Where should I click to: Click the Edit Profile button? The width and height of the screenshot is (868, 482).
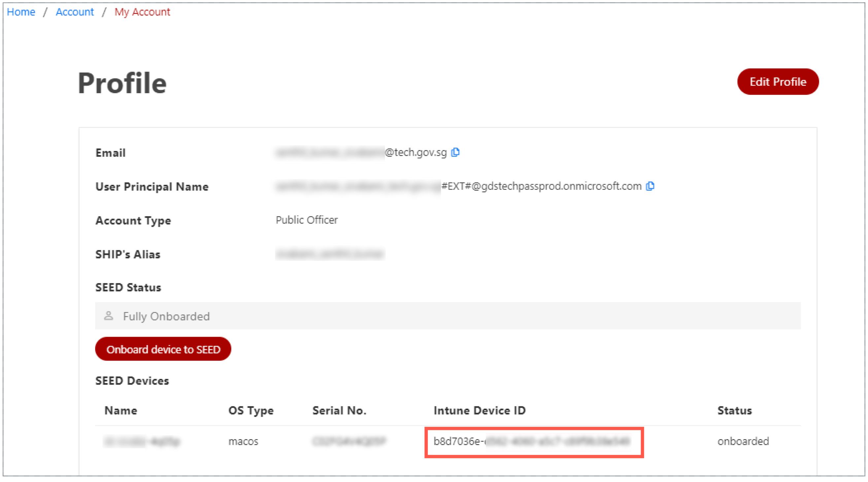coord(777,82)
